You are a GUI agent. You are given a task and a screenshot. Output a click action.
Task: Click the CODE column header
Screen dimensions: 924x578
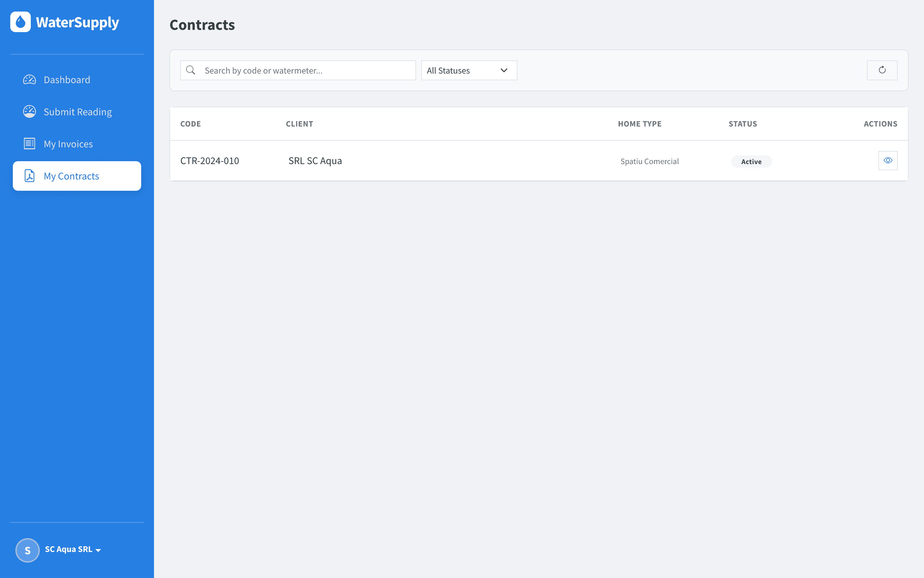coord(191,124)
